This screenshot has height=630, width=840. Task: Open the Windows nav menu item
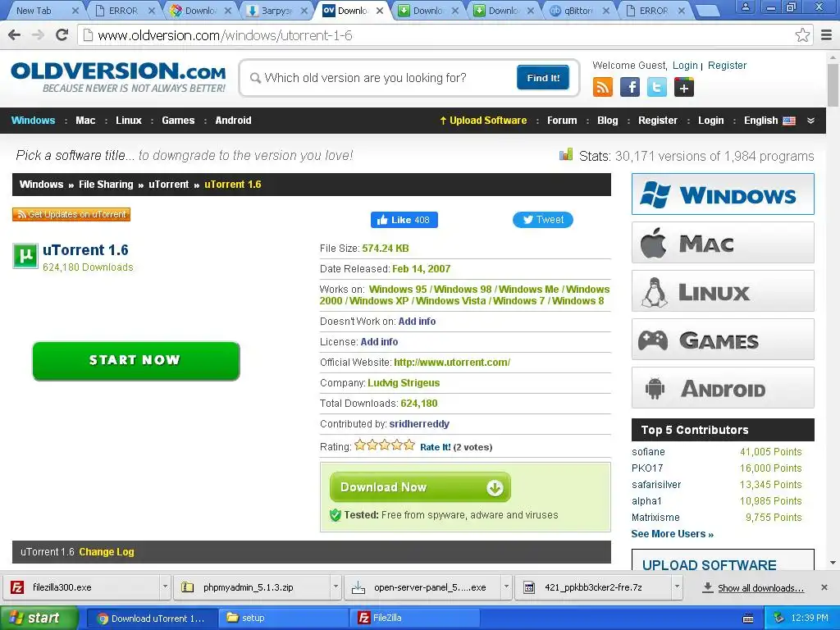33,121
